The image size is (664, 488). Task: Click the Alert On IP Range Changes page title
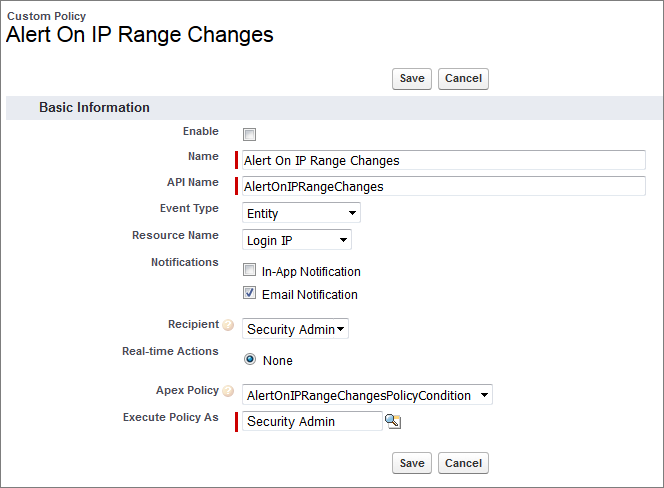[140, 35]
